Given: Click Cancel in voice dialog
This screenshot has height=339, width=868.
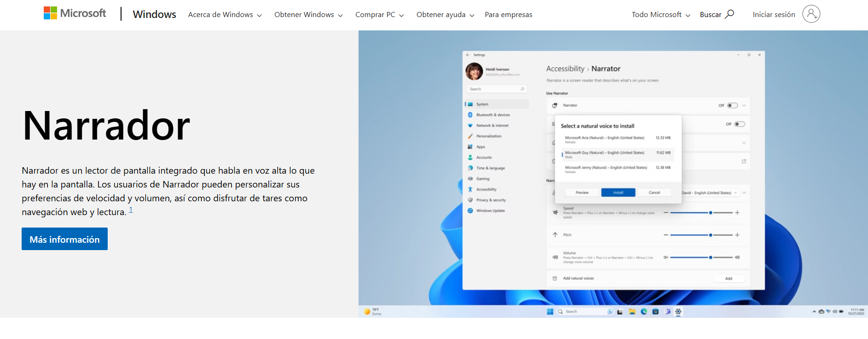Looking at the screenshot, I should (654, 193).
